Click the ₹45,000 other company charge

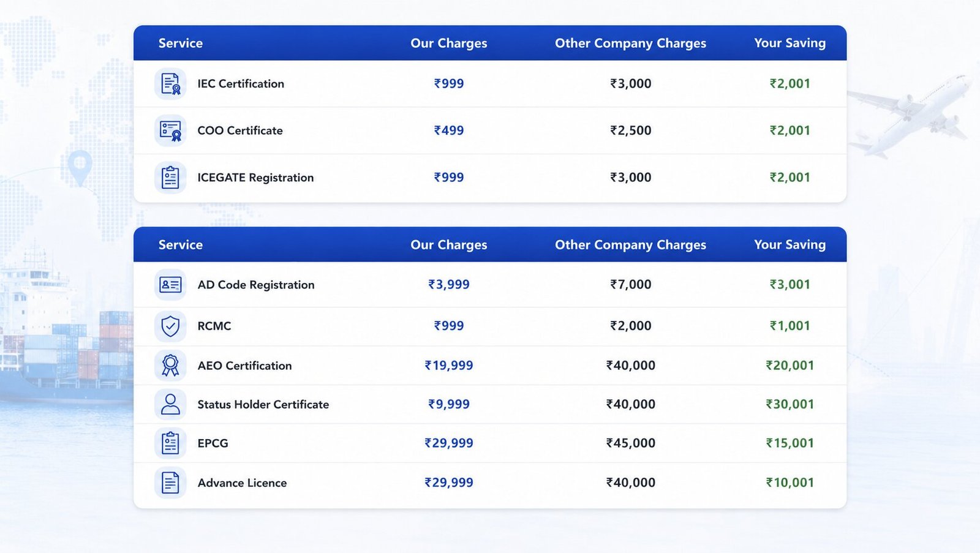coord(631,443)
